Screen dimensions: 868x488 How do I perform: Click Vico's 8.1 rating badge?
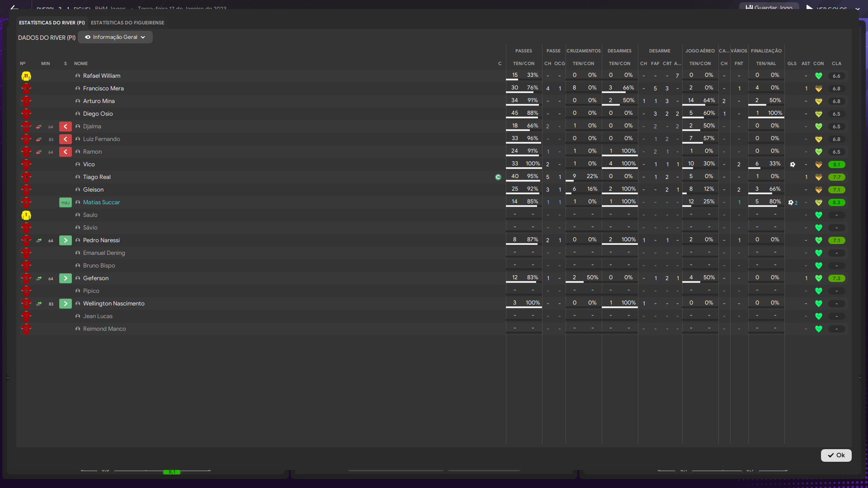pos(836,164)
